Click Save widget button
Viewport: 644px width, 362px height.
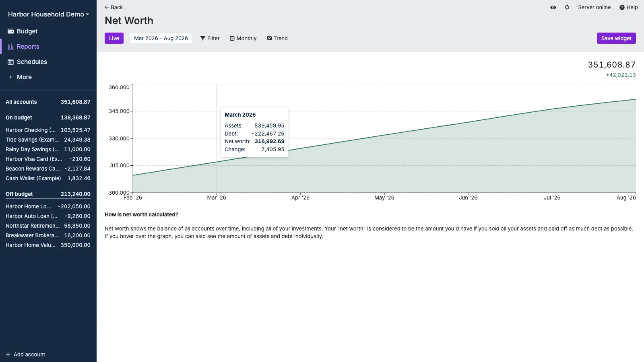616,38
